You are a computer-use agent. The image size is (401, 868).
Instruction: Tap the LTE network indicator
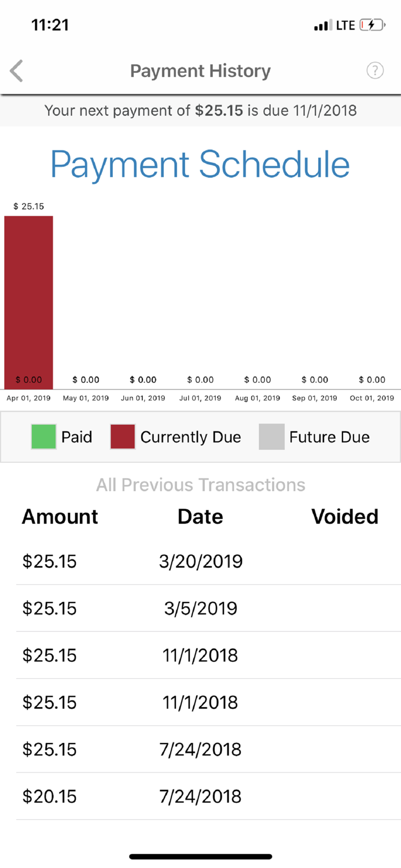(345, 25)
